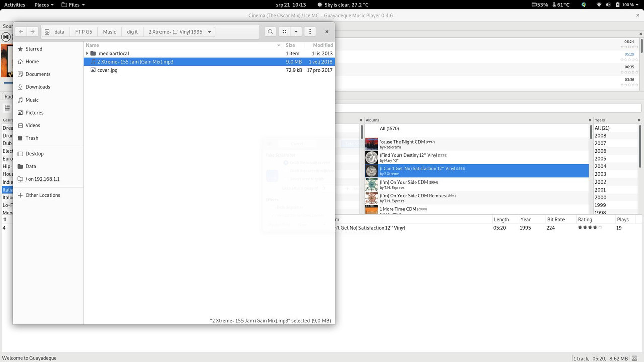Open Downloads in Files sidebar
644x362 pixels.
pyautogui.click(x=48, y=87)
